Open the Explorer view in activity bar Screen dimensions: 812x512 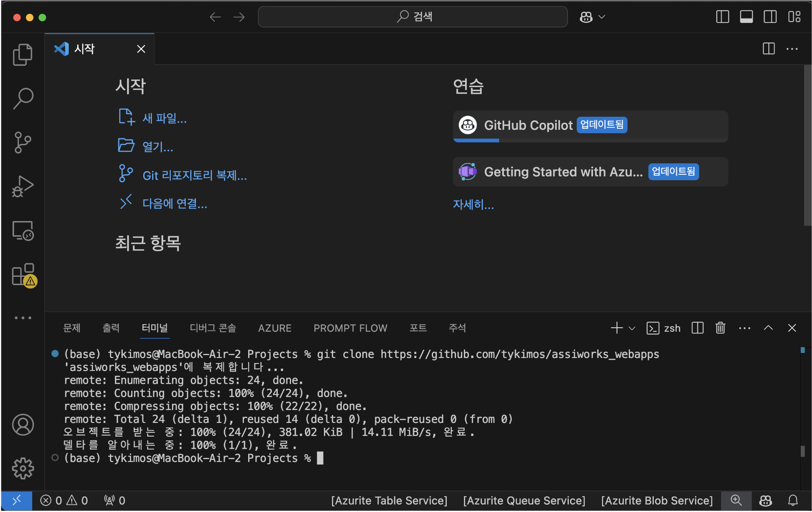(22, 55)
